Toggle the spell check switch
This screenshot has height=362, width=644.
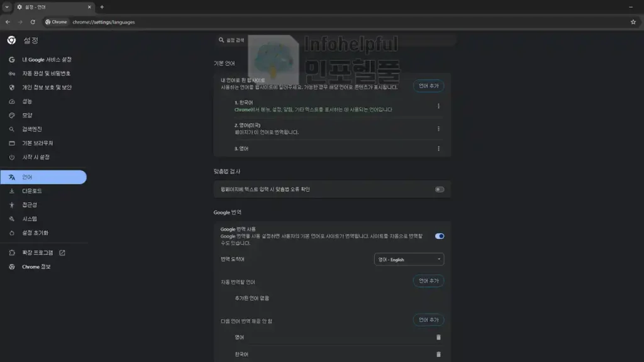click(x=439, y=189)
